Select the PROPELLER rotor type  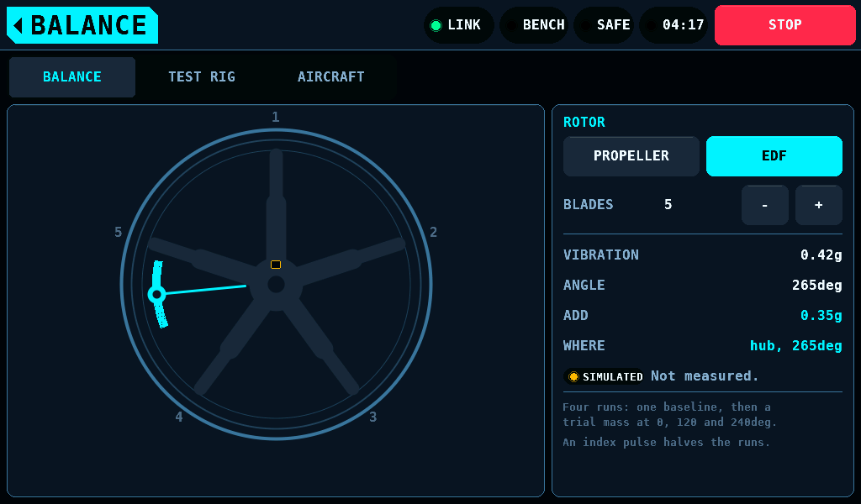(x=631, y=156)
